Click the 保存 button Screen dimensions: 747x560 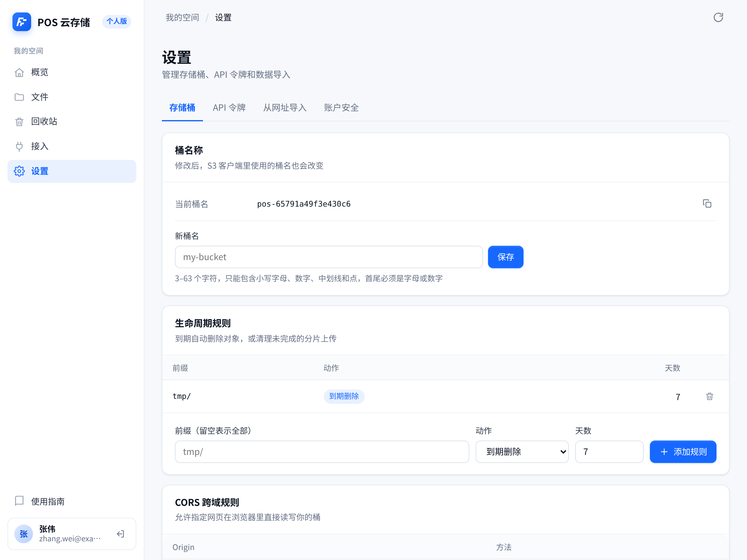click(x=505, y=257)
